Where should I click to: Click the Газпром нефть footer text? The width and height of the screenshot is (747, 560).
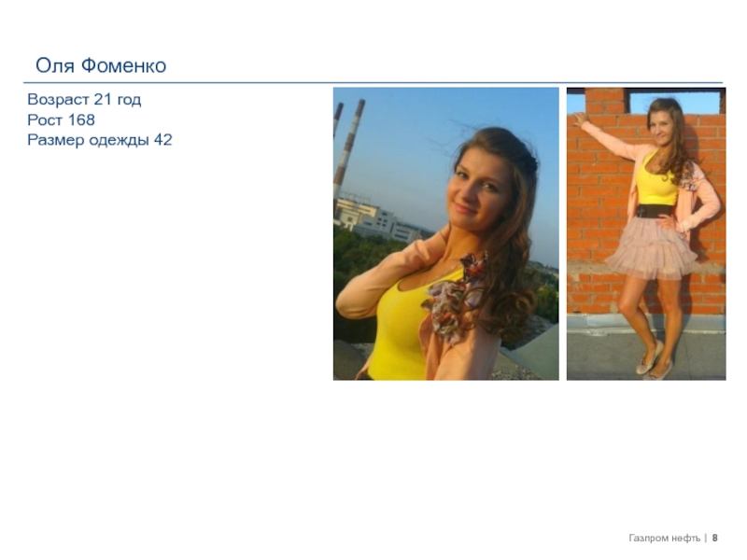tap(664, 539)
